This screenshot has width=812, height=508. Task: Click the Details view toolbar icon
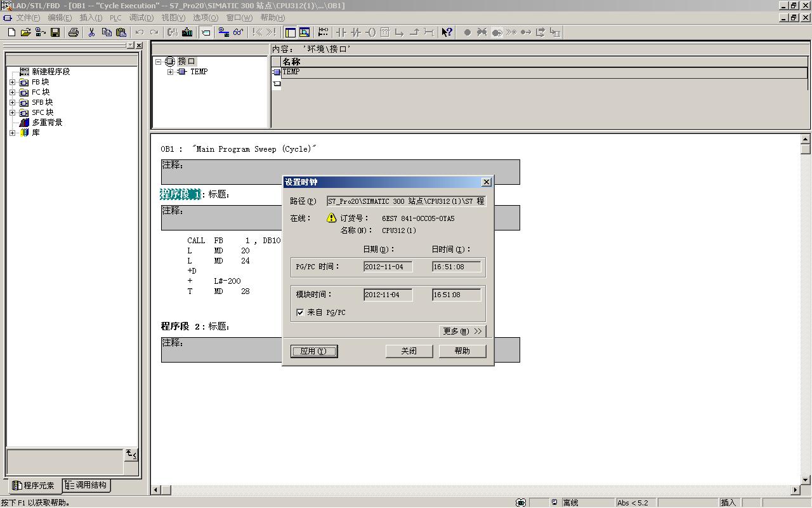(x=304, y=32)
